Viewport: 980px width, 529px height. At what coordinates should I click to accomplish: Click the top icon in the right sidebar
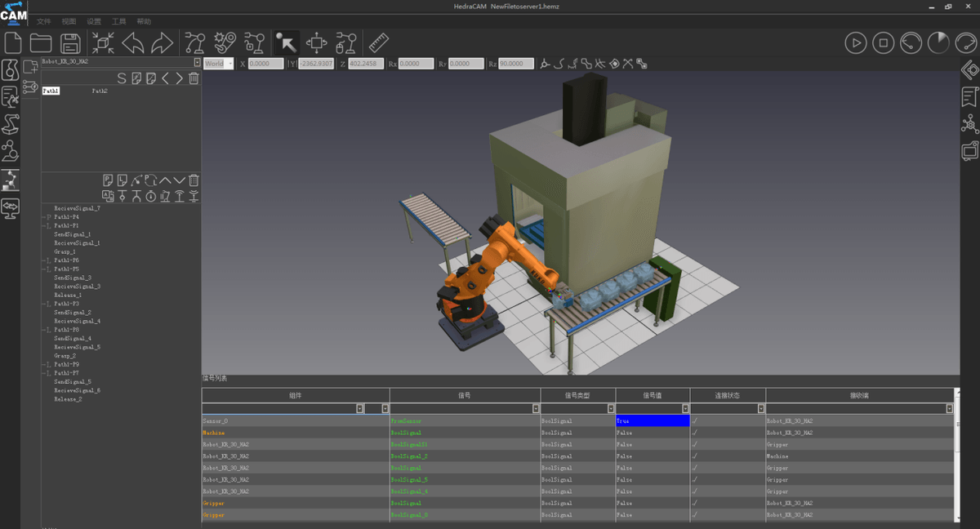pos(970,71)
